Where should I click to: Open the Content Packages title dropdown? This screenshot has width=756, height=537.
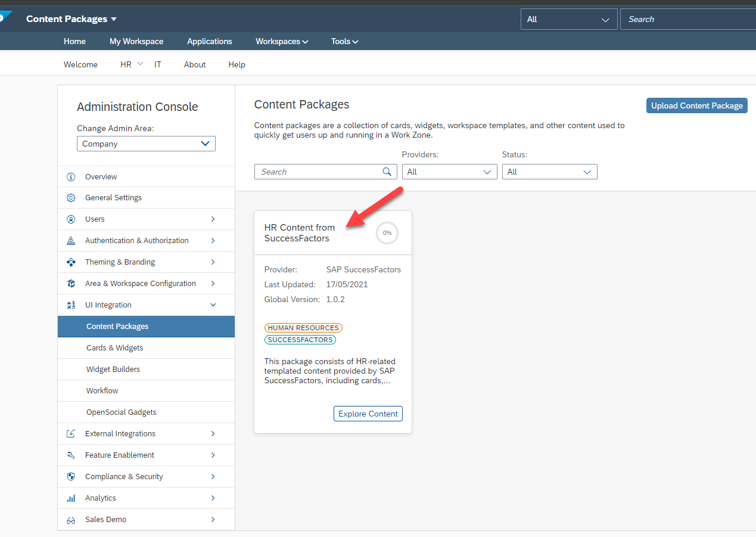(x=71, y=19)
